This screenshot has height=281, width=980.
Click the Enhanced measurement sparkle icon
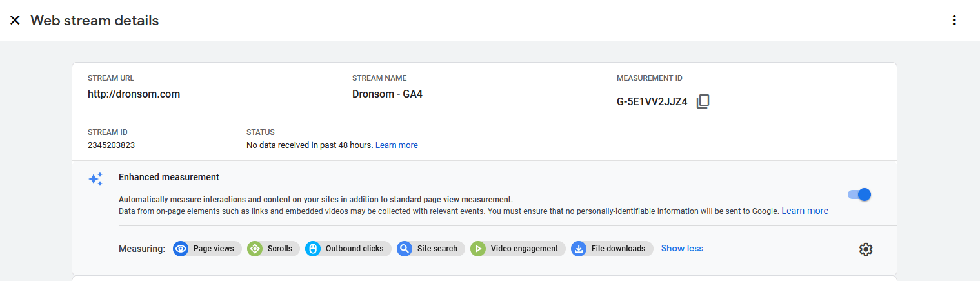click(95, 180)
